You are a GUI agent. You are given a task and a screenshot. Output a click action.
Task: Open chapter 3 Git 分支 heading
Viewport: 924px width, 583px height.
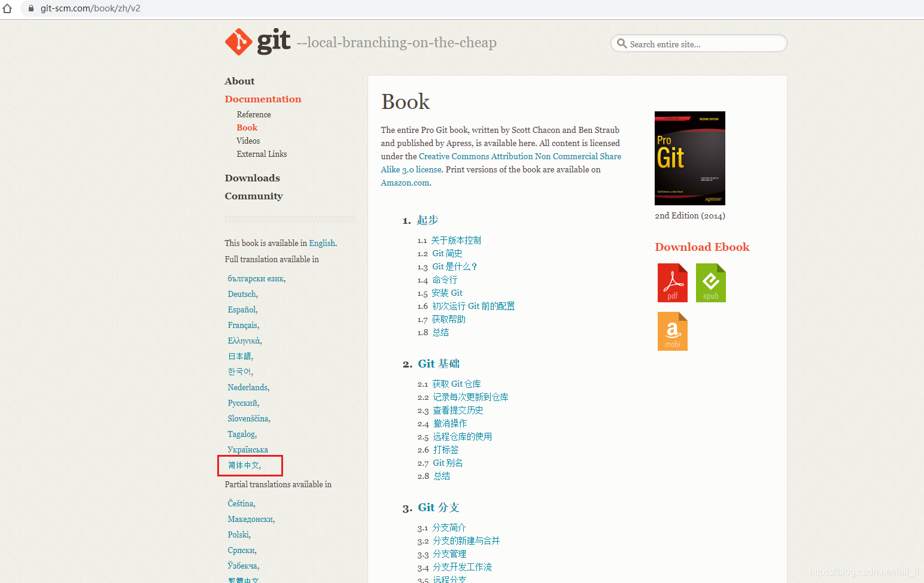point(439,507)
